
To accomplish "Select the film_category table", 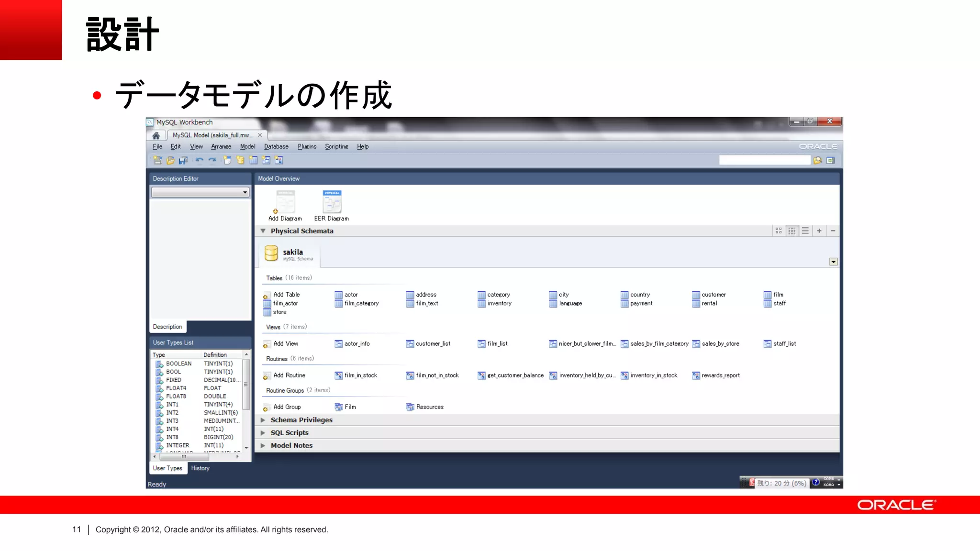I will click(x=356, y=303).
